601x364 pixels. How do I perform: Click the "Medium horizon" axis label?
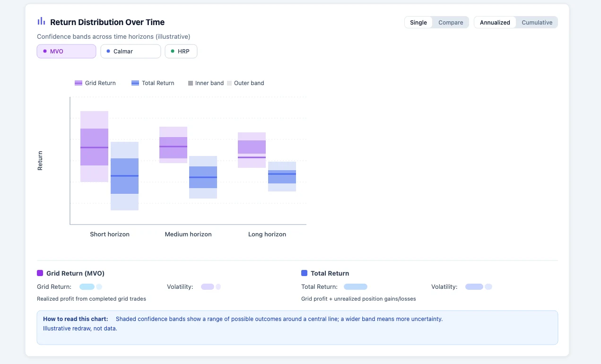pyautogui.click(x=188, y=234)
